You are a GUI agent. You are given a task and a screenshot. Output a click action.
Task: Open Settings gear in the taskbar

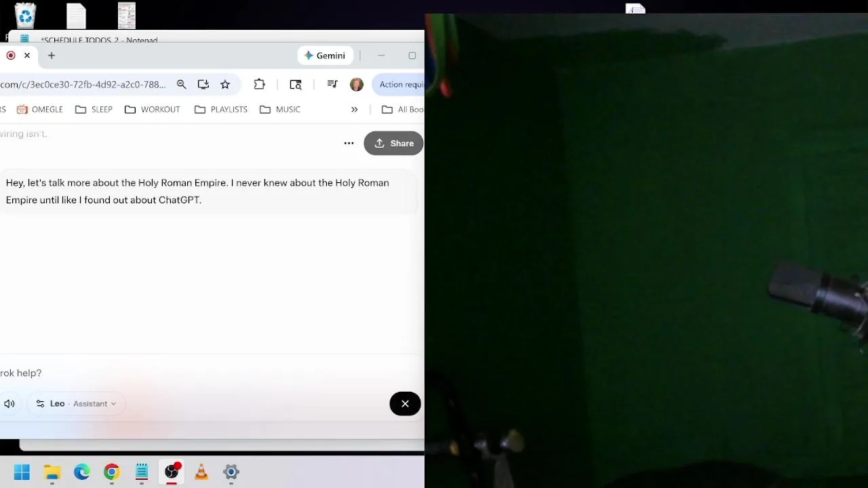pyautogui.click(x=231, y=472)
